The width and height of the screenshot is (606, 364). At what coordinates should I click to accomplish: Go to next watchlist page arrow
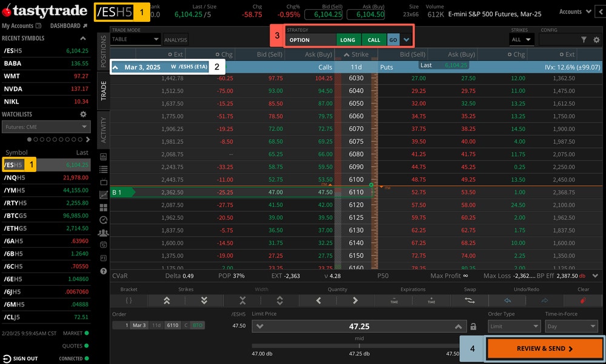coord(88,139)
